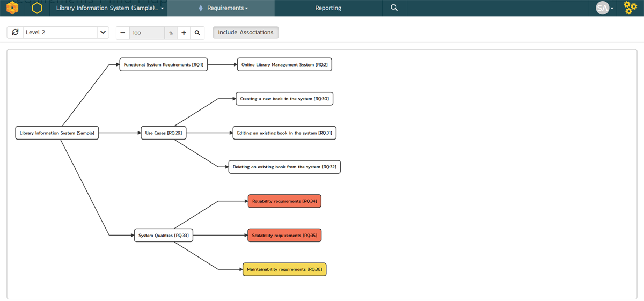644x301 pixels.
Task: Click the minus zoom out button
Action: pyautogui.click(x=123, y=33)
